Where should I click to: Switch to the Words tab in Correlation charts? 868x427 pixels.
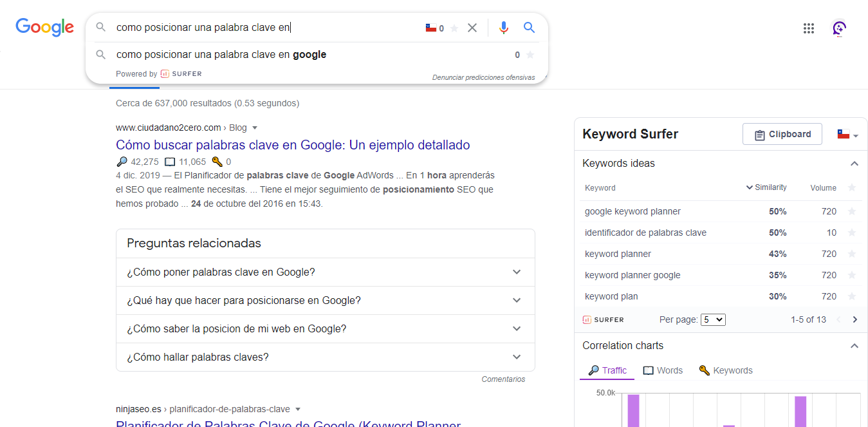coord(663,370)
